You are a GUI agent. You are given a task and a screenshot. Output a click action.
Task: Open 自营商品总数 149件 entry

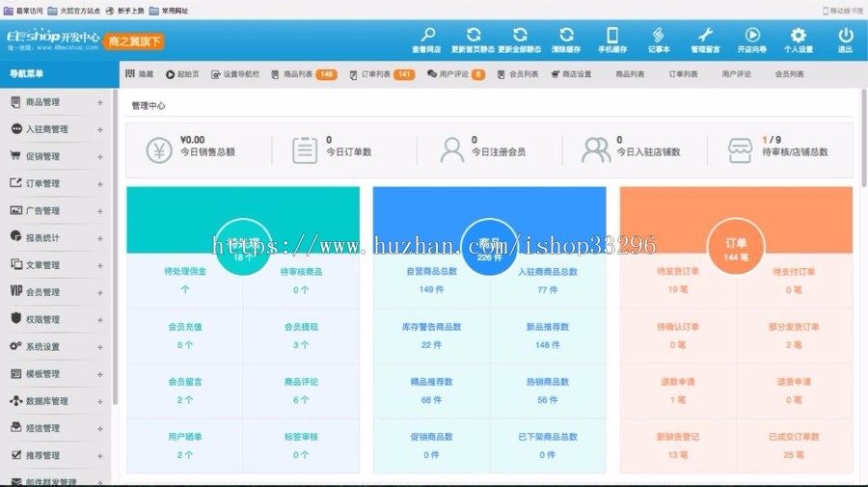[431, 280]
